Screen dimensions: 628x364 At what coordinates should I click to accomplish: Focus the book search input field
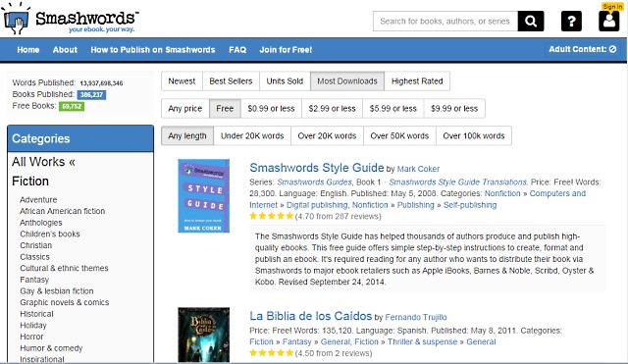[x=445, y=22]
